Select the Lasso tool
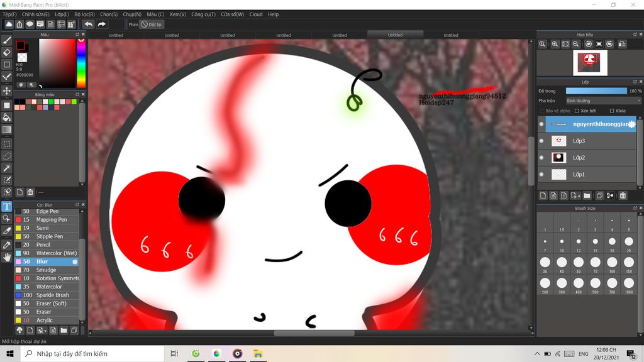Viewport: 644px width, 362px height. [x=6, y=156]
